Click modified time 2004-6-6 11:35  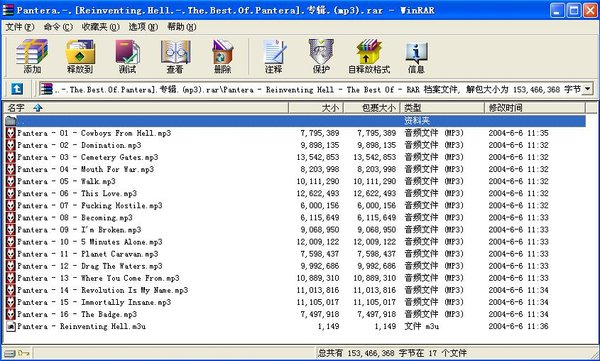coord(518,133)
